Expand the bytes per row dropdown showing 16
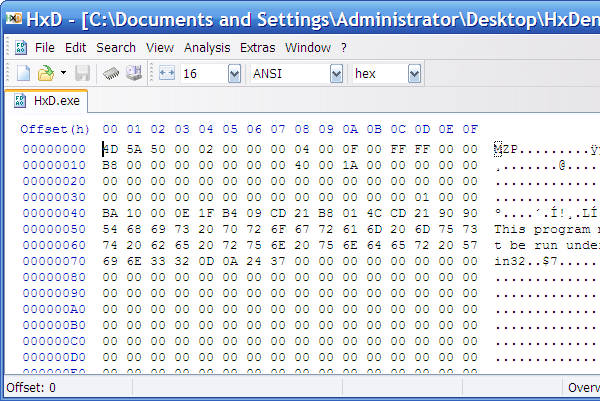The width and height of the screenshot is (600, 401). pyautogui.click(x=234, y=73)
